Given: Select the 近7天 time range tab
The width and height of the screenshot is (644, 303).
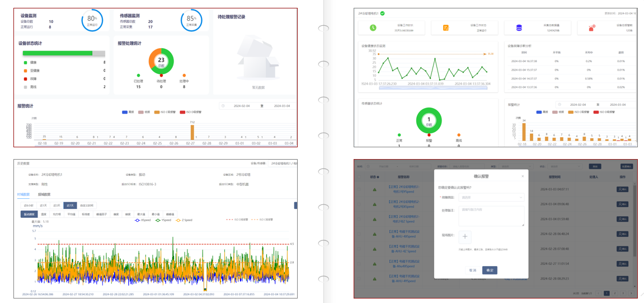Looking at the screenshot, I should [x=70, y=205].
